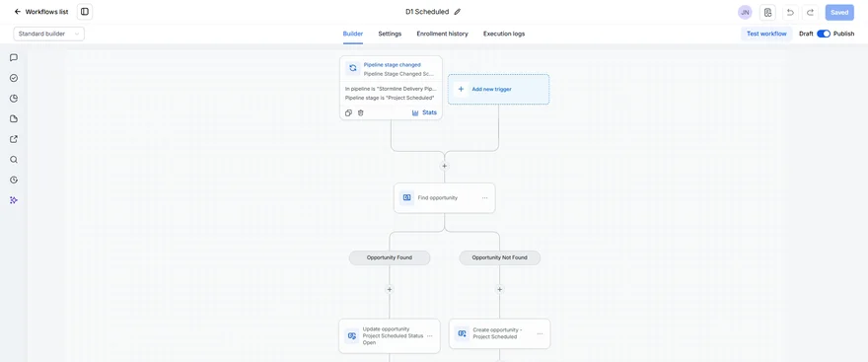Open the JN user avatar
Image resolution: width=868 pixels, height=362 pixels.
pos(745,12)
